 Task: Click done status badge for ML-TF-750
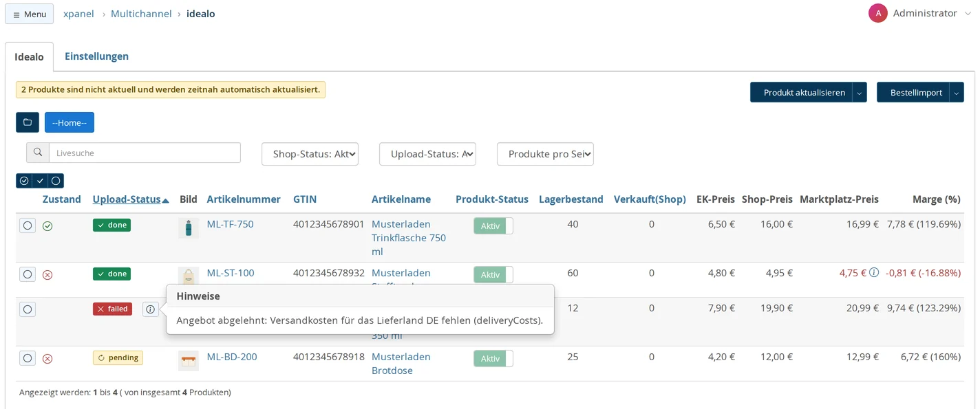pos(111,225)
